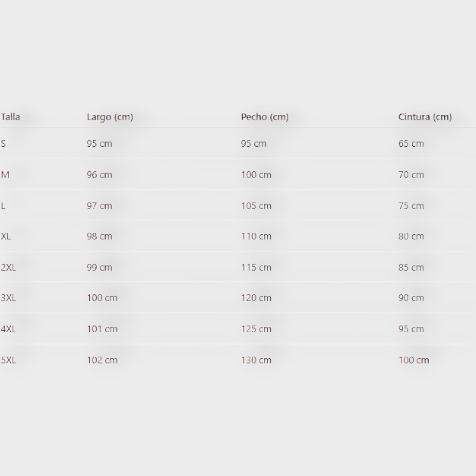The height and width of the screenshot is (476, 476).
Task: Select the 2XL size row label
Action: click(x=8, y=267)
